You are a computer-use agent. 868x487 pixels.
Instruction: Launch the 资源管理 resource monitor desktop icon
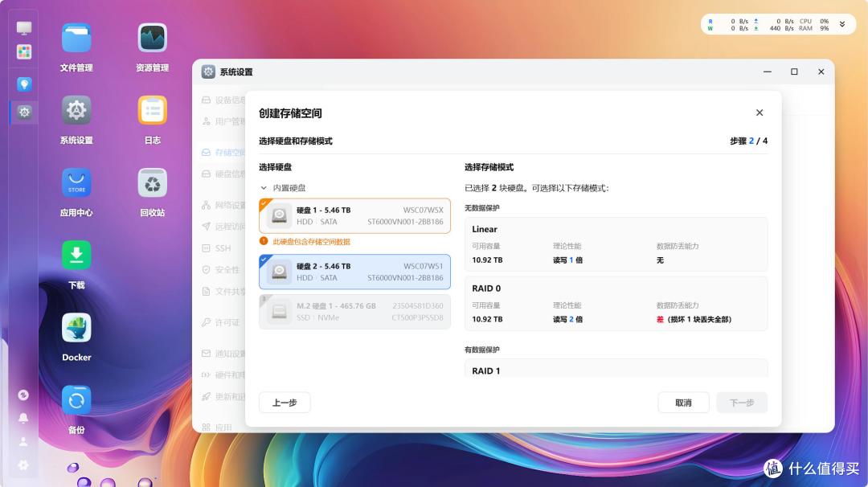pos(152,39)
